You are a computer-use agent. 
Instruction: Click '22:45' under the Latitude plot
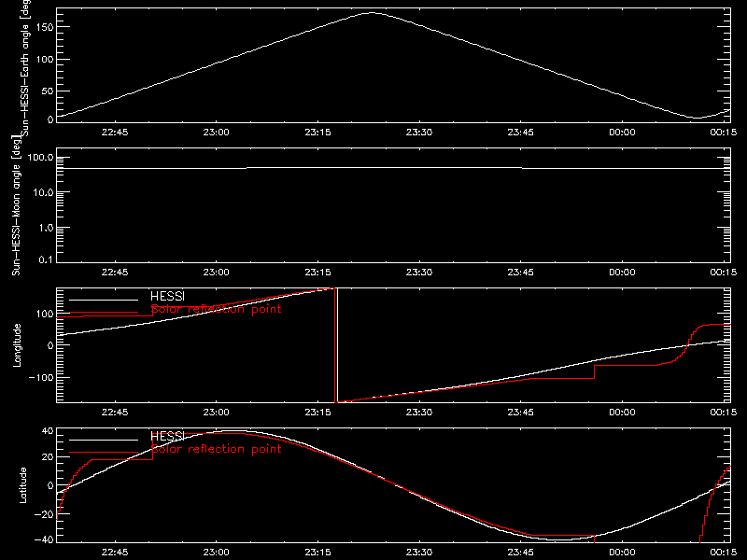pyautogui.click(x=115, y=553)
